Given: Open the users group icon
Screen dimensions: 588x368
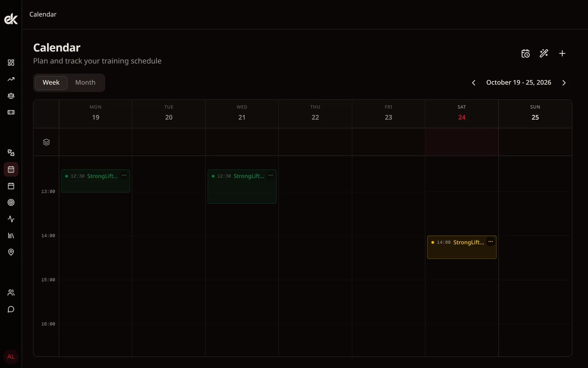Looking at the screenshot, I should (11, 293).
